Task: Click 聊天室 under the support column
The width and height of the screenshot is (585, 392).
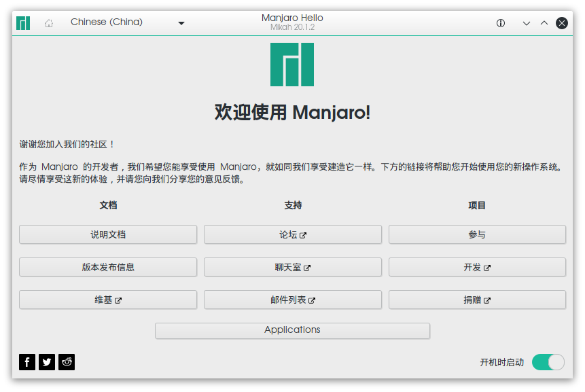Action: coord(292,267)
